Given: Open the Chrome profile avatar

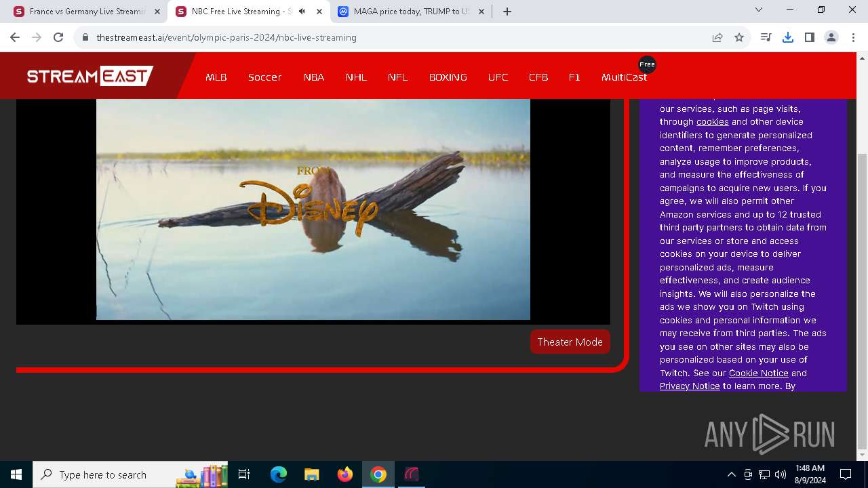Looking at the screenshot, I should tap(831, 37).
